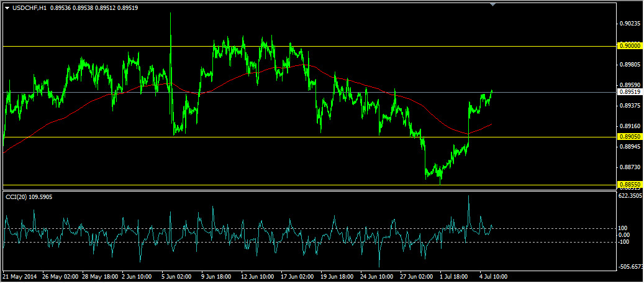
Task: Select the yellow 0.88550 price label
Action: tap(630, 184)
